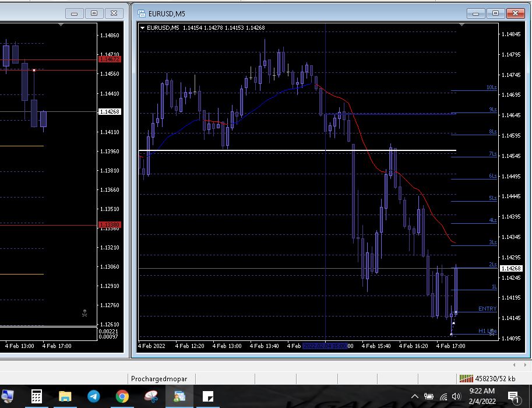This screenshot has height=408, width=532.
Task: Select the 3Ls level line label
Action: (492, 242)
